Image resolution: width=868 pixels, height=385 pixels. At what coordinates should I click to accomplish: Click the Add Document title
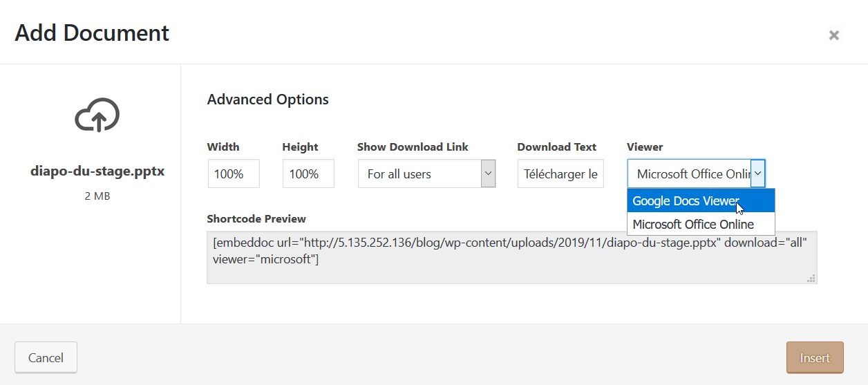click(x=92, y=33)
